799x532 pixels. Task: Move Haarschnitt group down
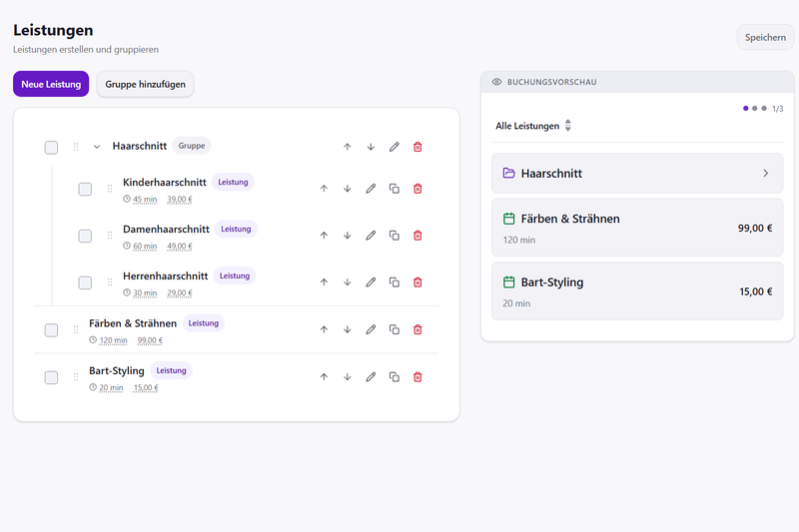coord(371,147)
